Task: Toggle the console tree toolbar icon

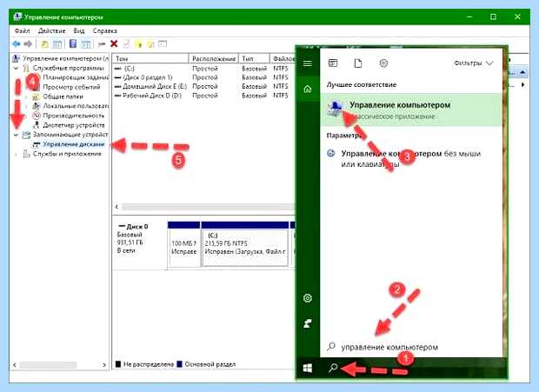Action: coord(57,44)
